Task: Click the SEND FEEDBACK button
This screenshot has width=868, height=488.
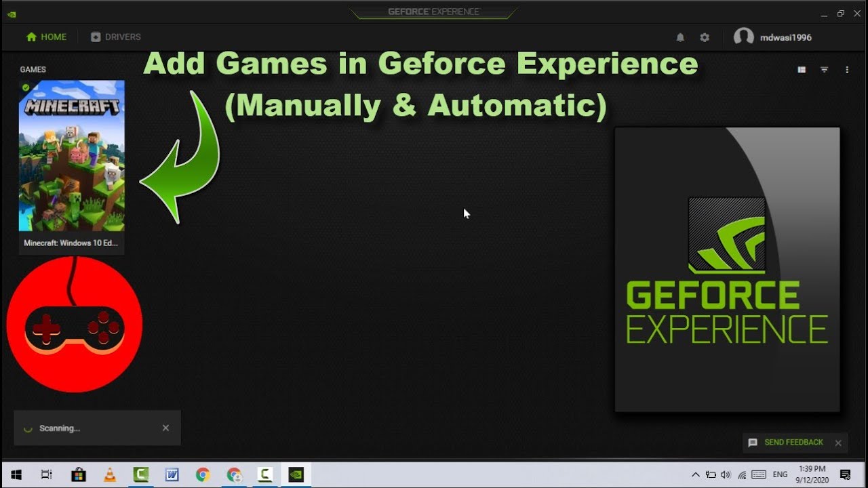Action: click(786, 443)
